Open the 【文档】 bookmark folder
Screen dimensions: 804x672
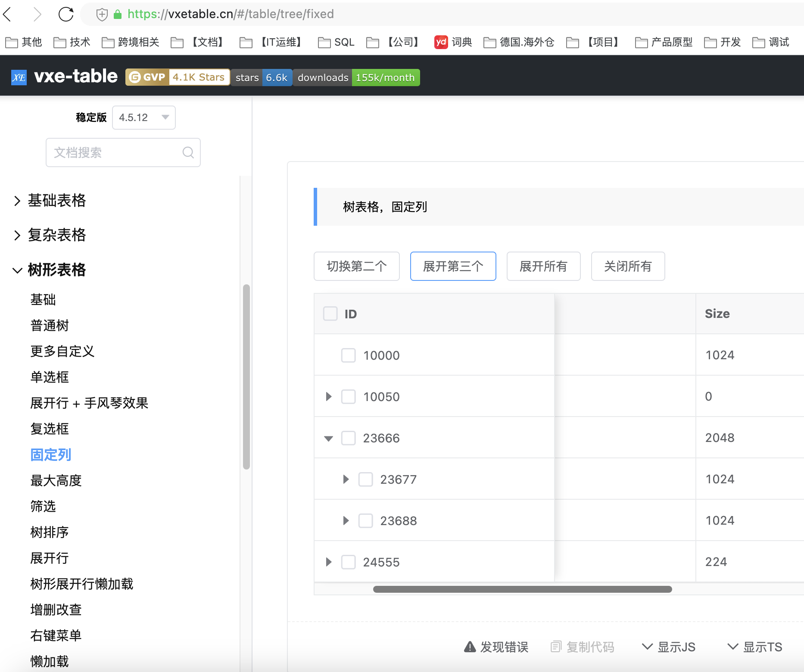point(199,42)
